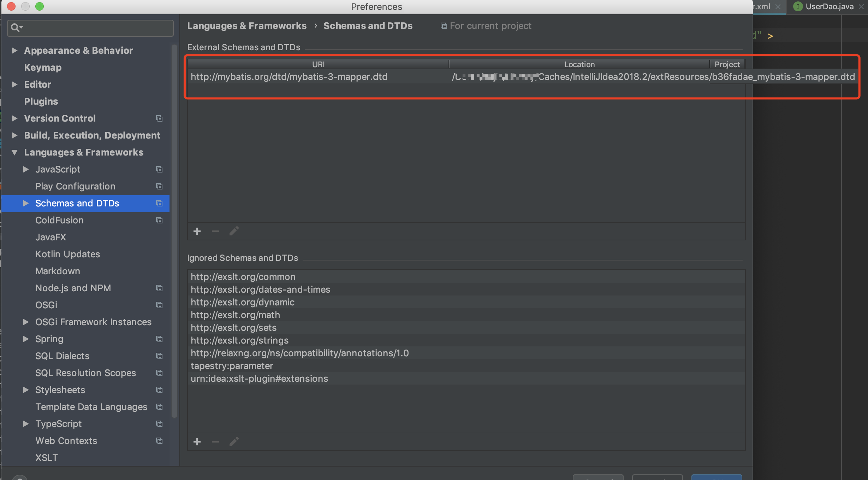This screenshot has height=480, width=868.
Task: Select http://exslt.org/math ignored schema entry
Action: 235,315
